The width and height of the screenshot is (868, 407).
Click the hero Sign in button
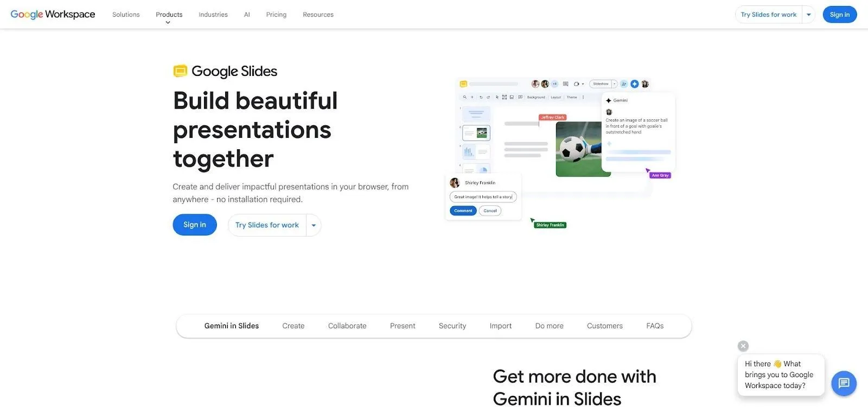195,225
